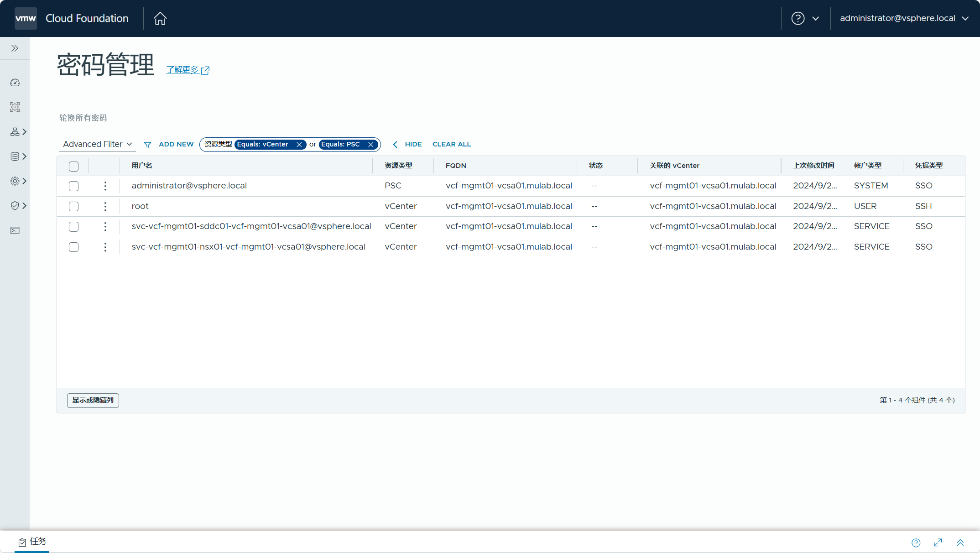
Task: Remove the Equals: PSC filter chip
Action: 371,145
